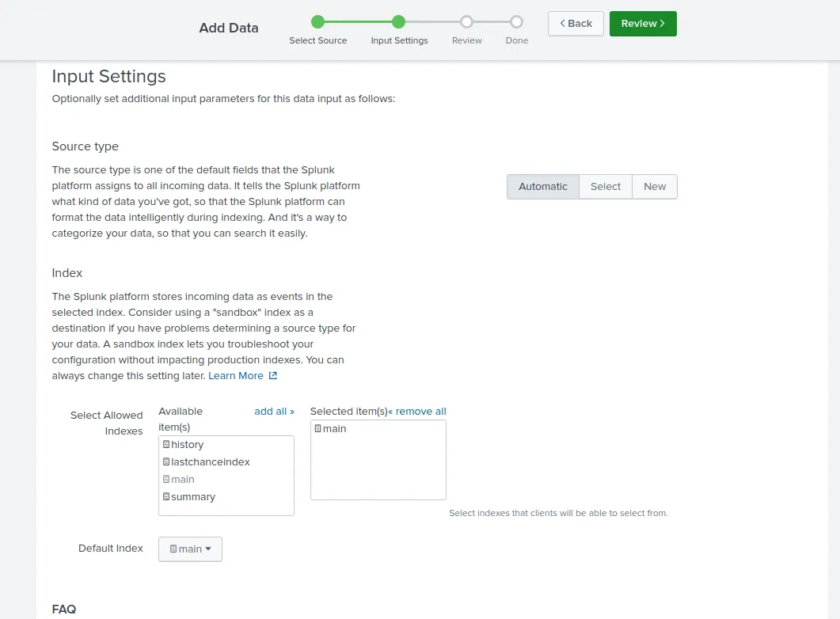Viewport: 840px width, 619px height.
Task: Click the Review step label
Action: point(467,40)
